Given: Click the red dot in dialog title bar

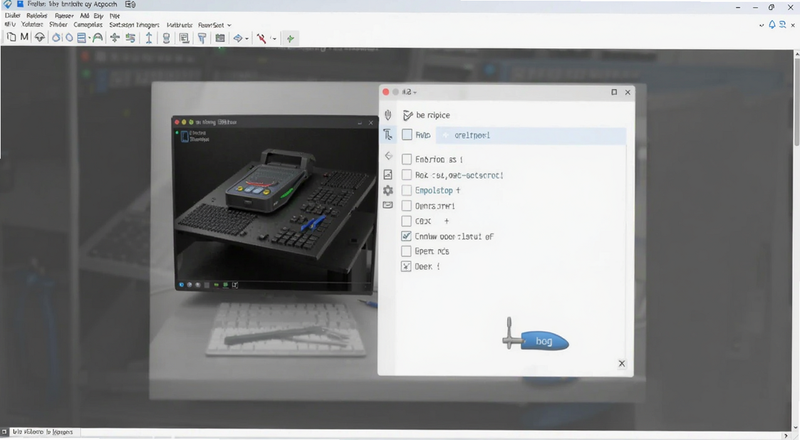Looking at the screenshot, I should click(x=386, y=92).
